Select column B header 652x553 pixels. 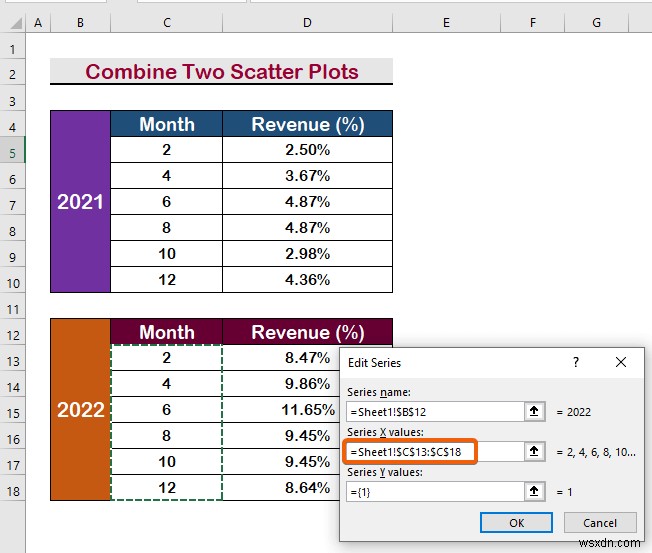[x=80, y=23]
